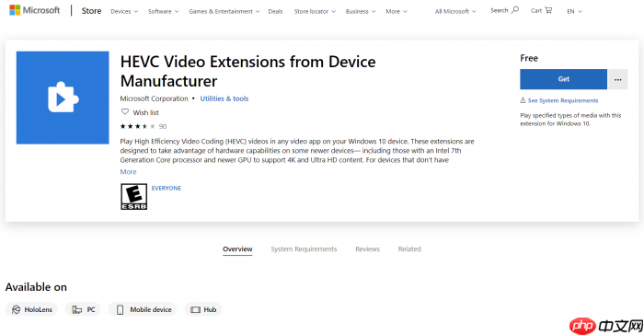
Task: Click the PC device chip
Action: point(83,309)
